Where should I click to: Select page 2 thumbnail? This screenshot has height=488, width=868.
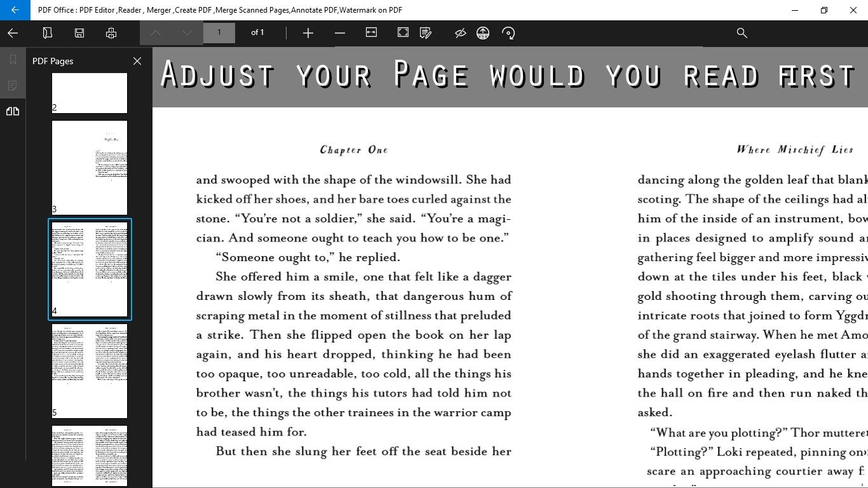(90, 93)
